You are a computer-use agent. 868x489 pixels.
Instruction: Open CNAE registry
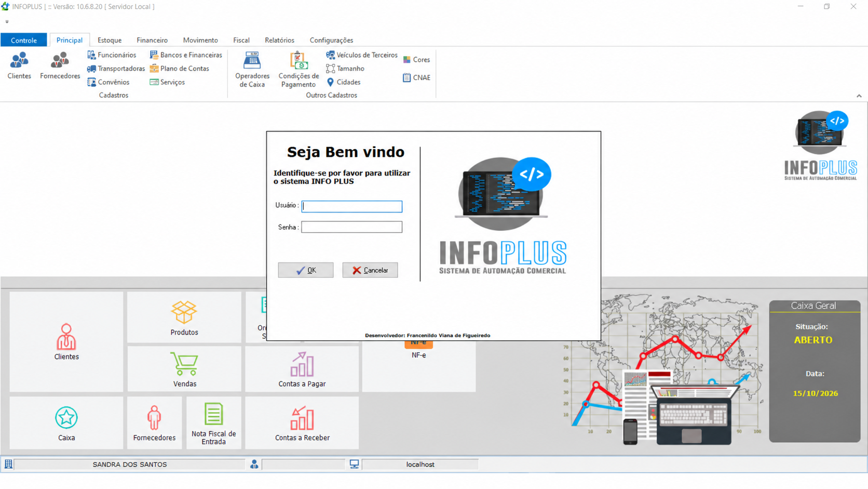416,77
